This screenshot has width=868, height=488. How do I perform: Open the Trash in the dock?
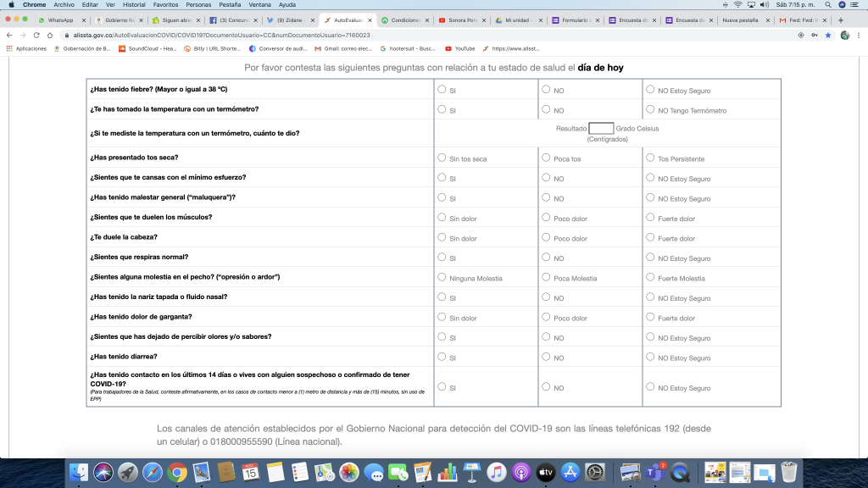click(x=789, y=471)
